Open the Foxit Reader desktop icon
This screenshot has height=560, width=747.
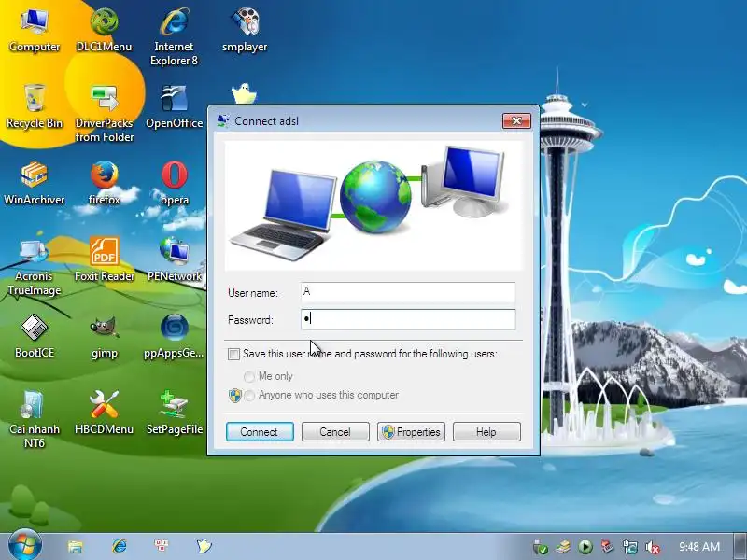coord(105,259)
